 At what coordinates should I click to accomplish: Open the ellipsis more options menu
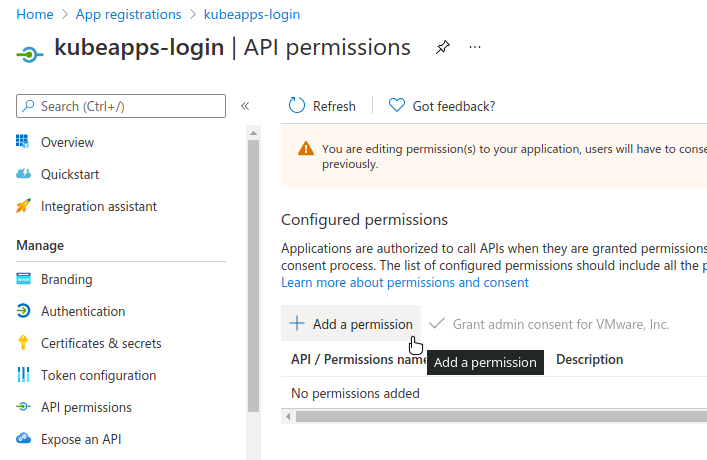(475, 47)
